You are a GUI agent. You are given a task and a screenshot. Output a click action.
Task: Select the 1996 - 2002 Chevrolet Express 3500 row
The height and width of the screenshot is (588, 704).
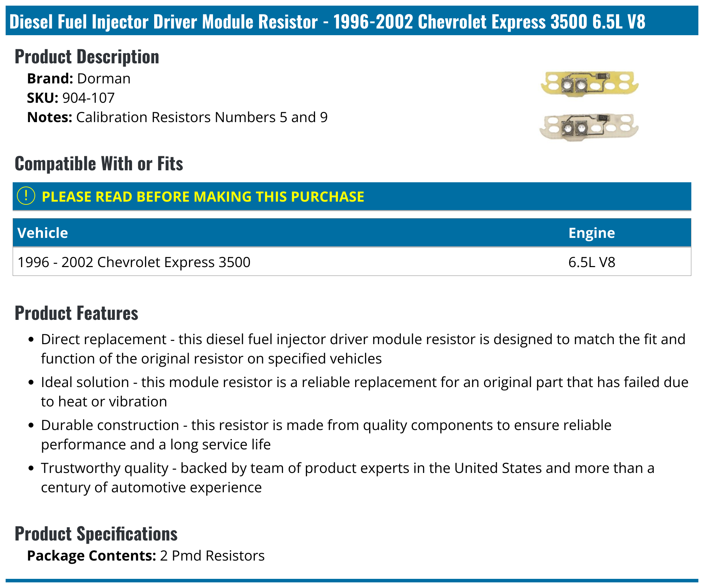[x=134, y=262]
